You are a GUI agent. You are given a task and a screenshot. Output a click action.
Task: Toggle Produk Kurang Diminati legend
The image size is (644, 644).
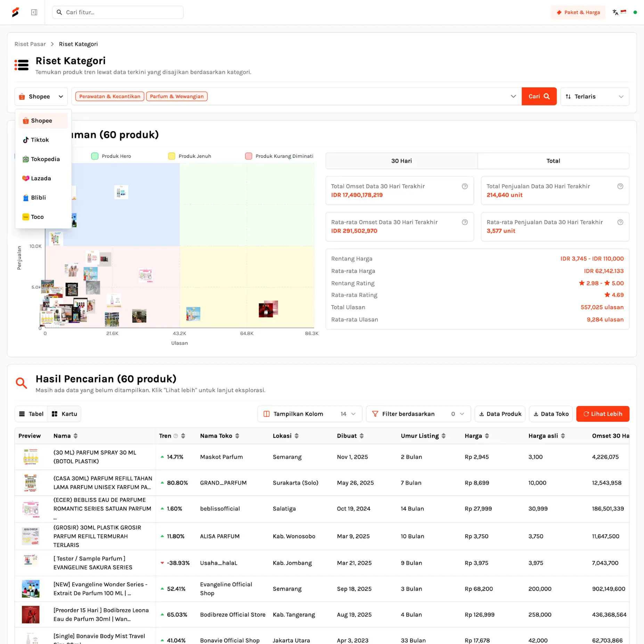279,156
